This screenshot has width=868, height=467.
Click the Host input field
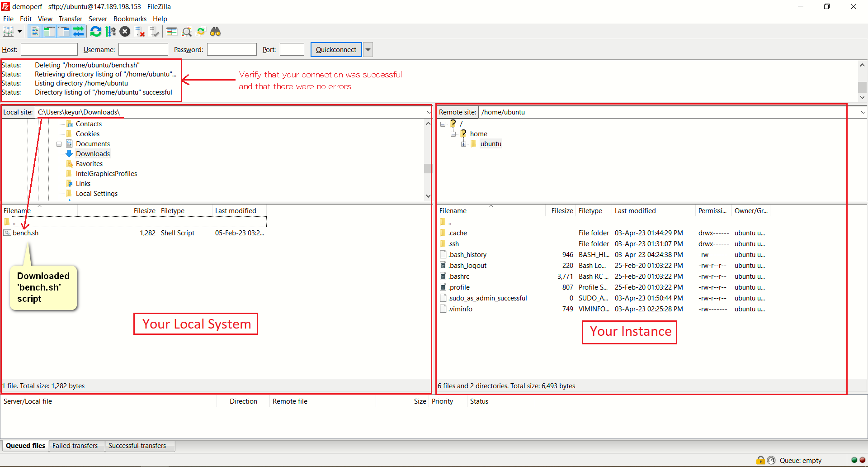(x=49, y=50)
